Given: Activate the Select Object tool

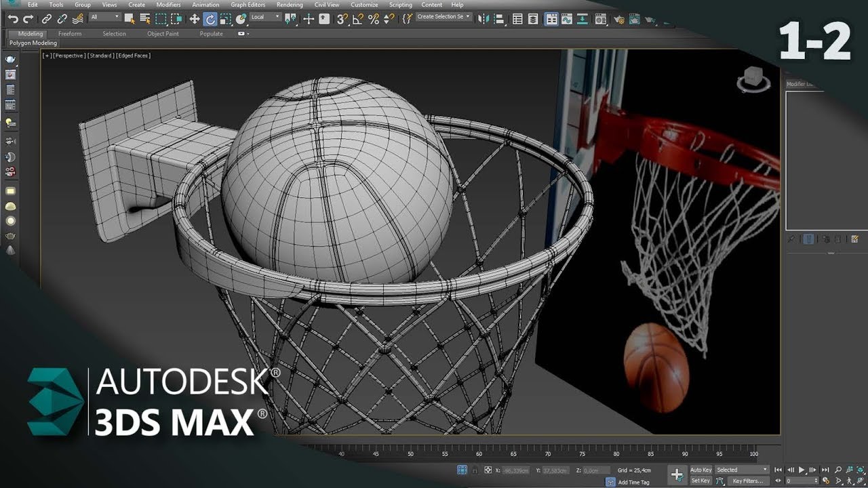Looking at the screenshot, I should 130,19.
